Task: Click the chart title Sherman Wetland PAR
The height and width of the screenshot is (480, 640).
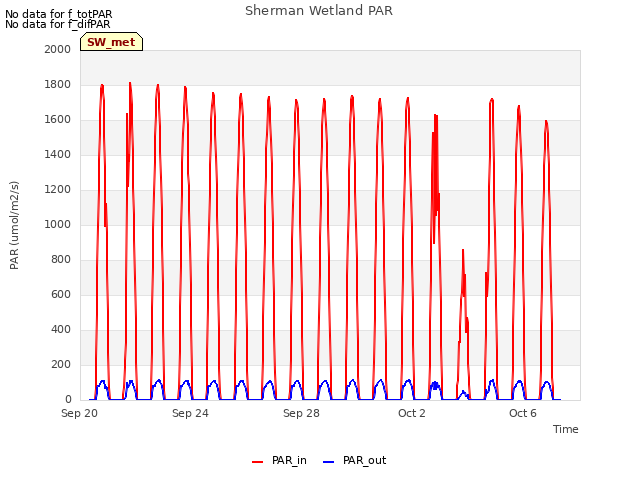Action: [319, 11]
